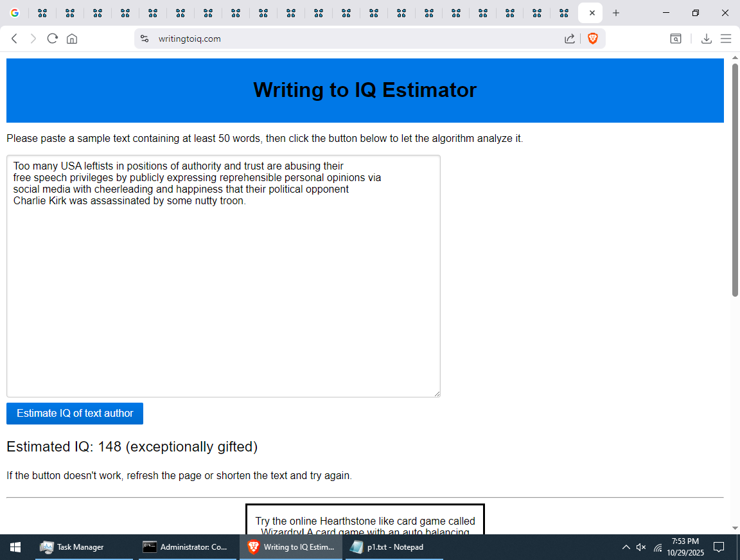Share this page via share icon
The image size is (740, 560).
coord(570,39)
